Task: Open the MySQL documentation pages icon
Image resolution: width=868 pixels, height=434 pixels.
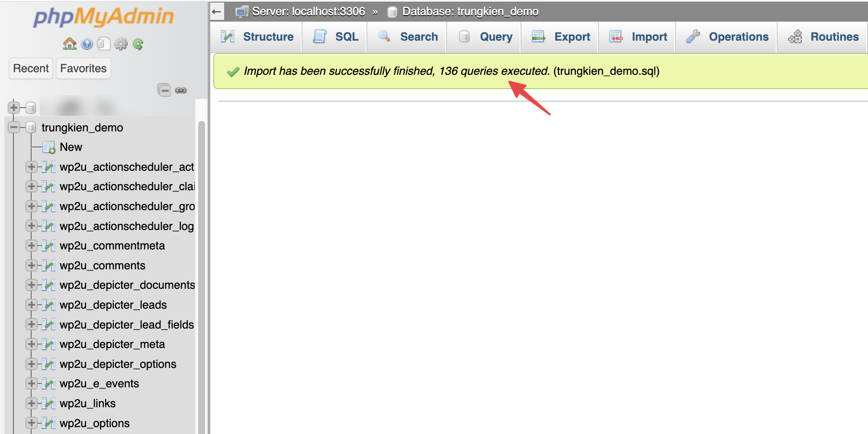Action: point(103,44)
